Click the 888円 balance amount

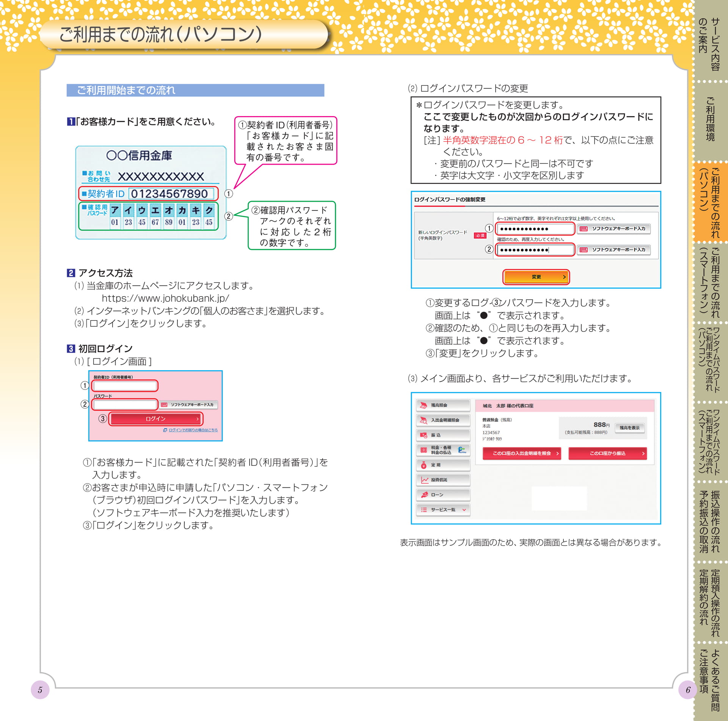601,425
